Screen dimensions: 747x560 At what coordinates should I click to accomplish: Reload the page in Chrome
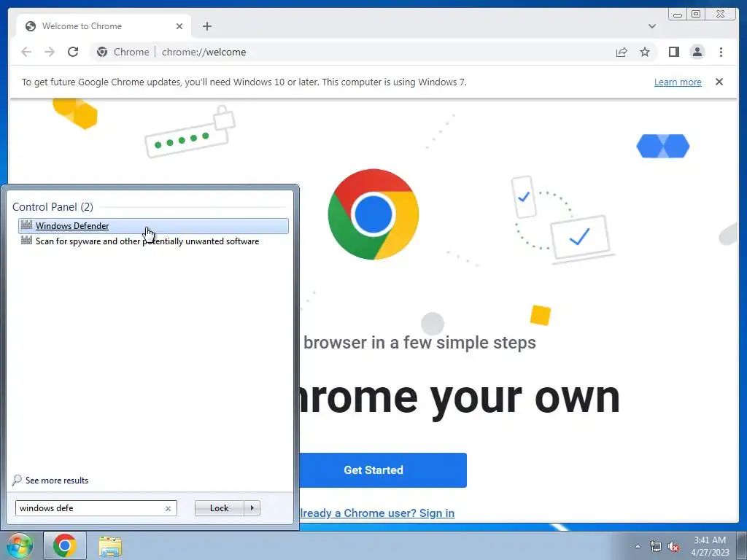pyautogui.click(x=73, y=52)
